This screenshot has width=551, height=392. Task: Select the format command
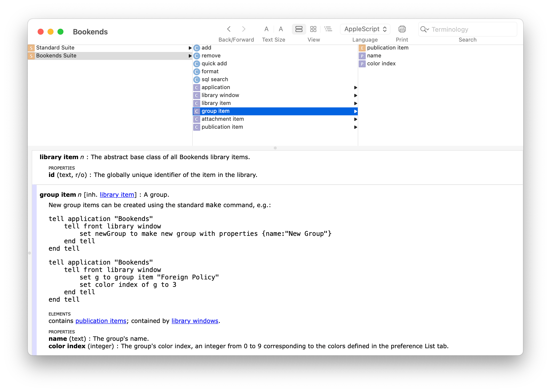pos(210,71)
